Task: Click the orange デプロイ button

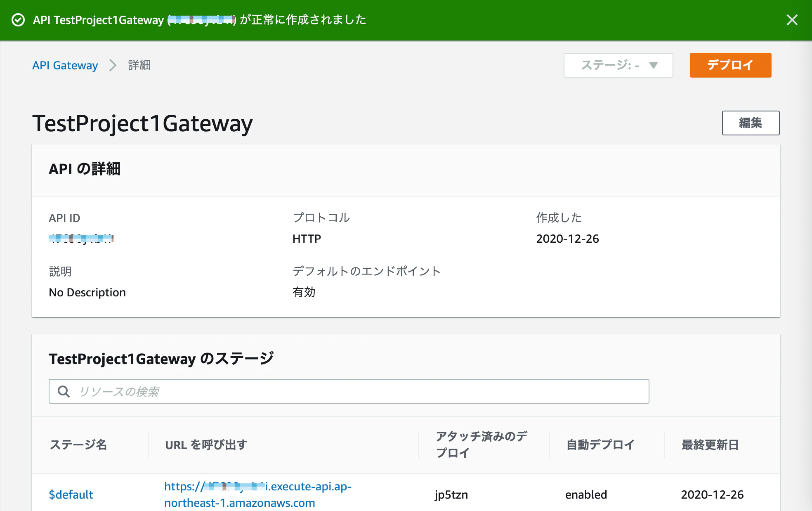Action: pos(730,65)
